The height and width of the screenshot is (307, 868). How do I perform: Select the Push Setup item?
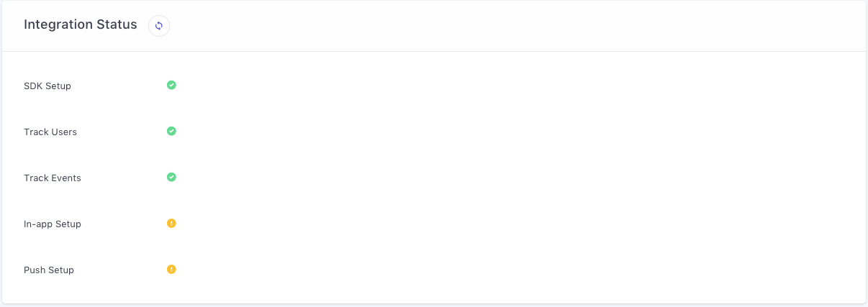tap(49, 270)
